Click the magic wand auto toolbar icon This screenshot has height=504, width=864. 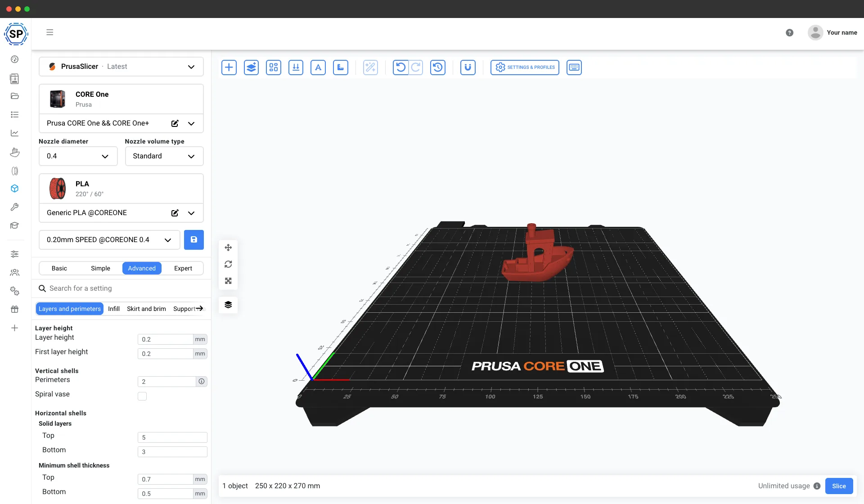coord(370,67)
